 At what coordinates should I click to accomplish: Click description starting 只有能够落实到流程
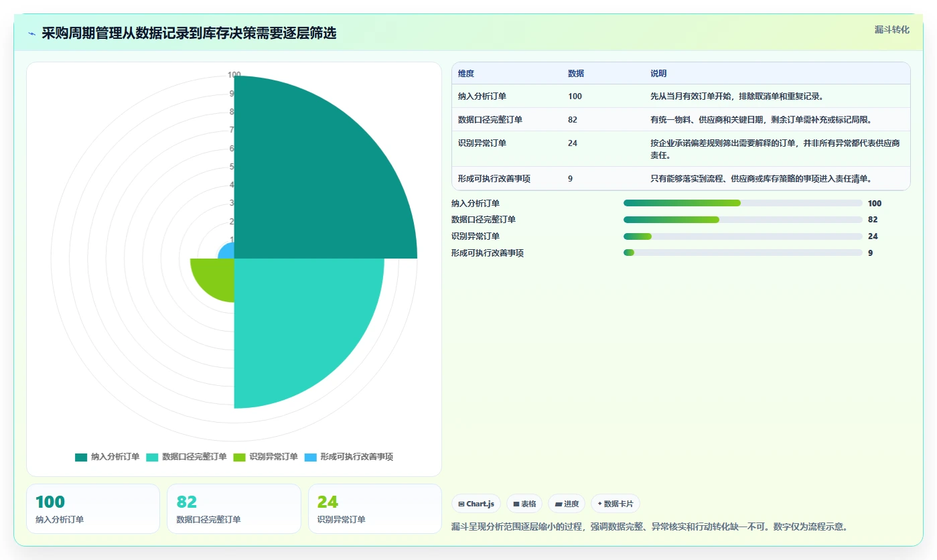coord(761,178)
